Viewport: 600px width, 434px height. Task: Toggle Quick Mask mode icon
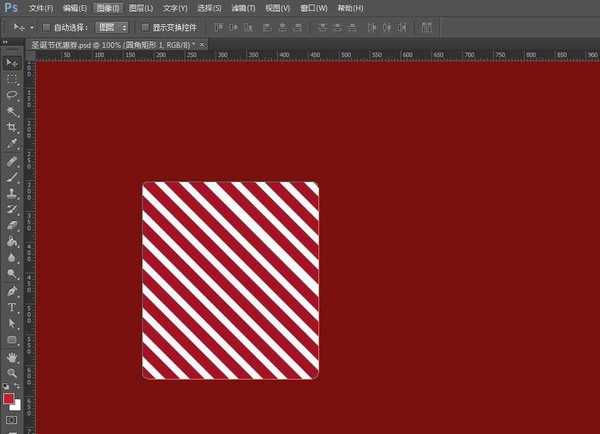point(12,419)
